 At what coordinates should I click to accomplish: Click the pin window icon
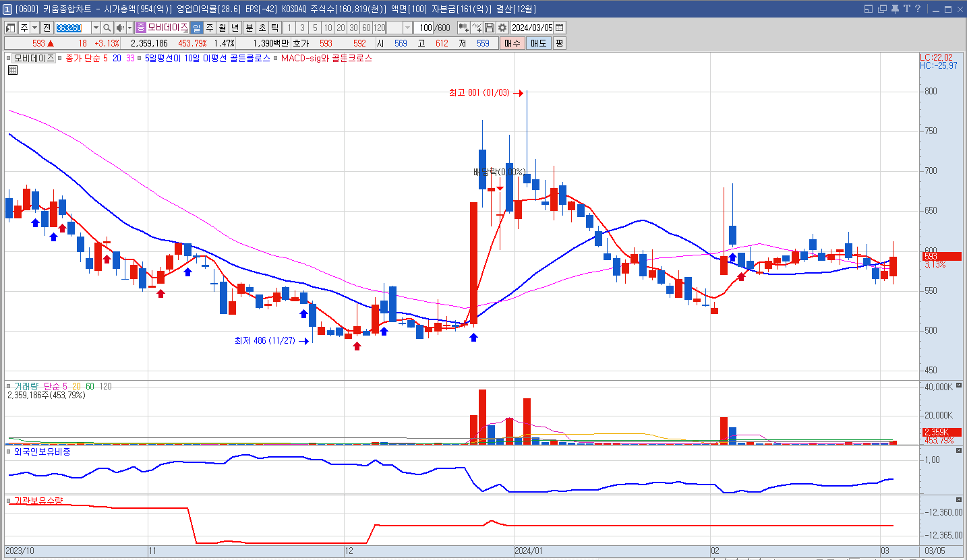(x=895, y=9)
